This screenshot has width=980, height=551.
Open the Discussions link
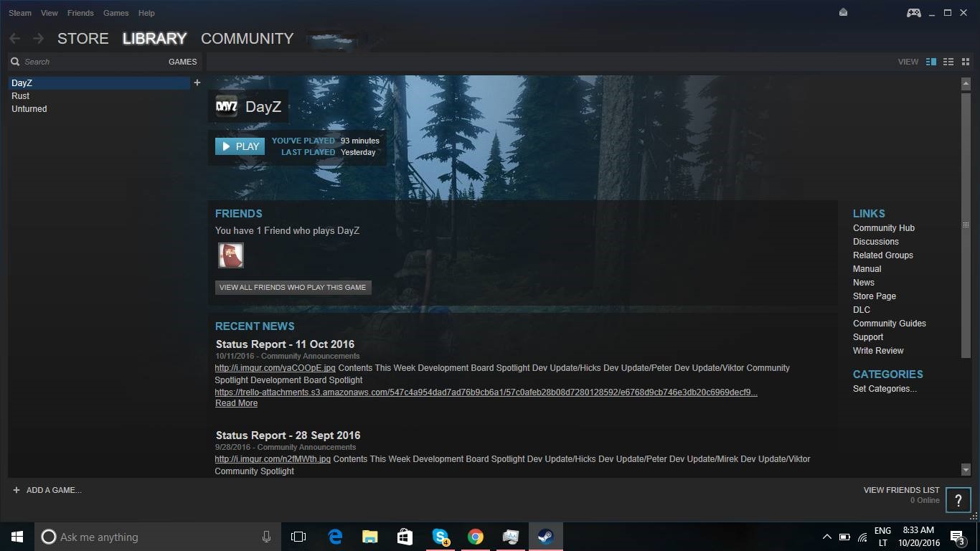click(876, 242)
